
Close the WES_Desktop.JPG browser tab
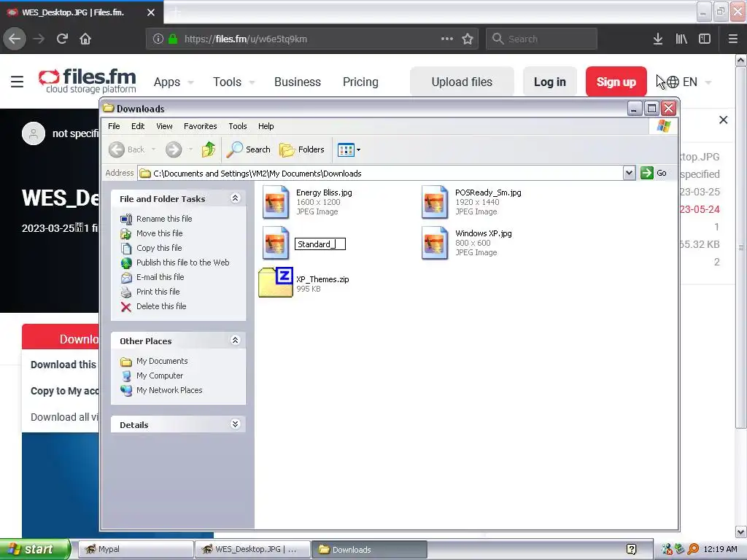[151, 12]
